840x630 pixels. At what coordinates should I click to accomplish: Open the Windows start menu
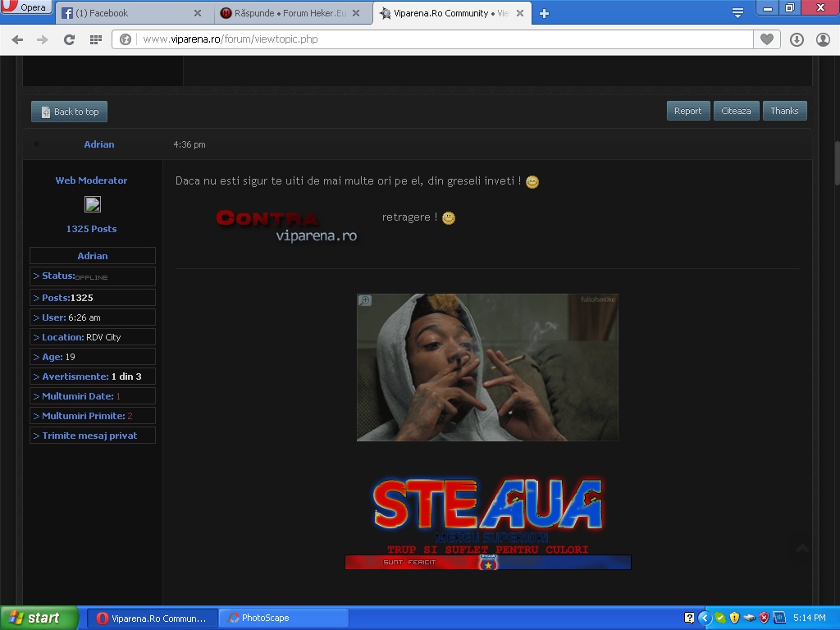tap(39, 618)
